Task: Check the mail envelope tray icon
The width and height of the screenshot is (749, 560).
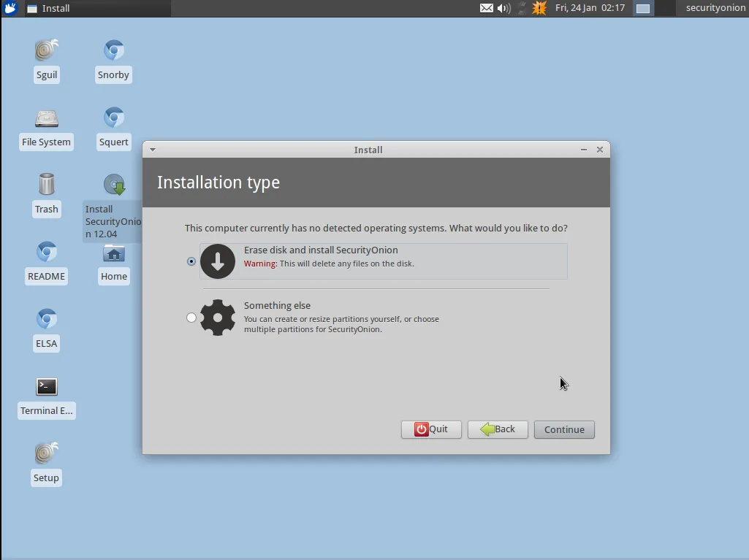Action: tap(486, 8)
